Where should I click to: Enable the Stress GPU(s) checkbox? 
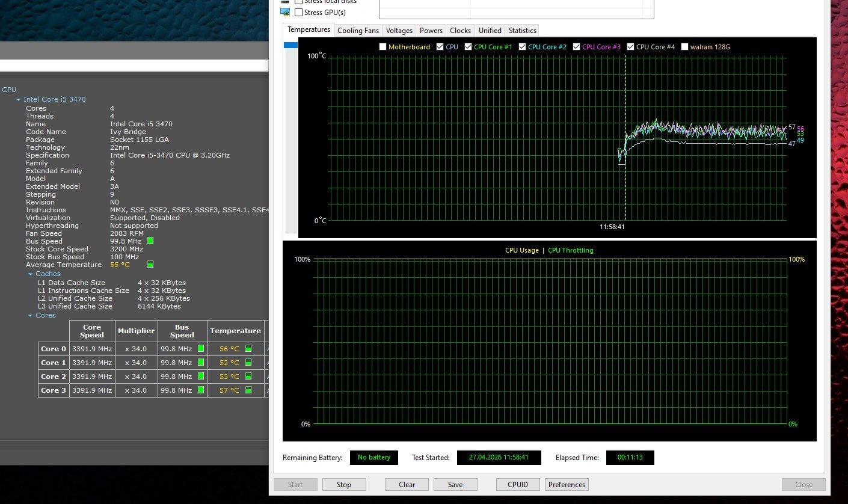click(299, 13)
